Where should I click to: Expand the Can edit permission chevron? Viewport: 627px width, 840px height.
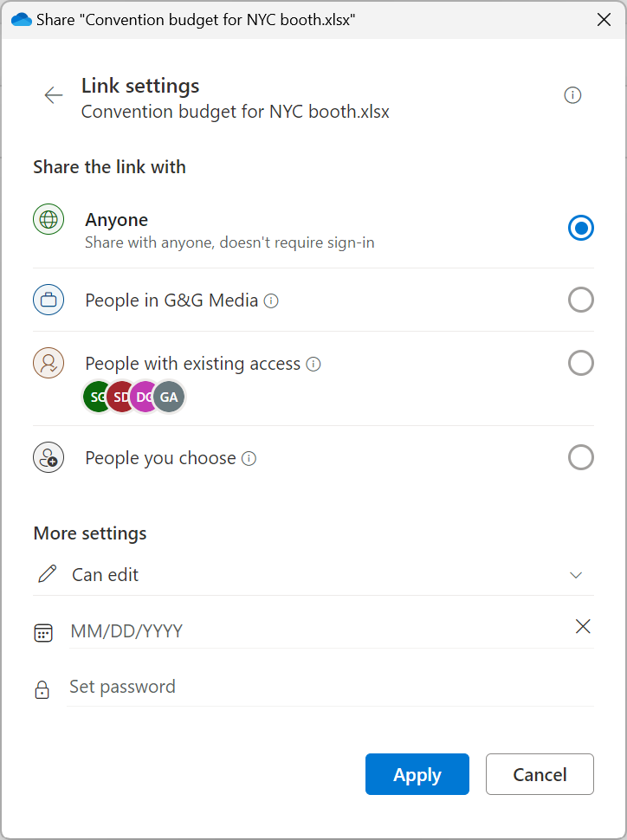(576, 575)
